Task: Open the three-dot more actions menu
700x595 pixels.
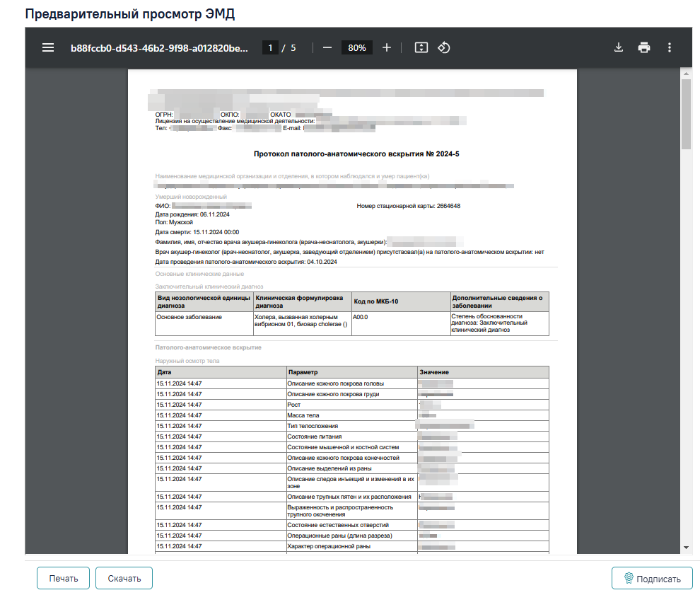Action: pyautogui.click(x=669, y=47)
